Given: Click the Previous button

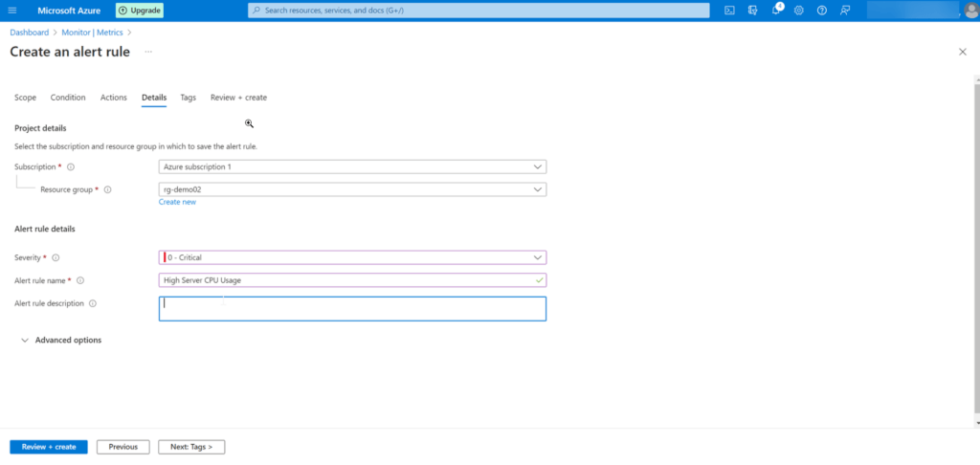Looking at the screenshot, I should click(x=123, y=447).
